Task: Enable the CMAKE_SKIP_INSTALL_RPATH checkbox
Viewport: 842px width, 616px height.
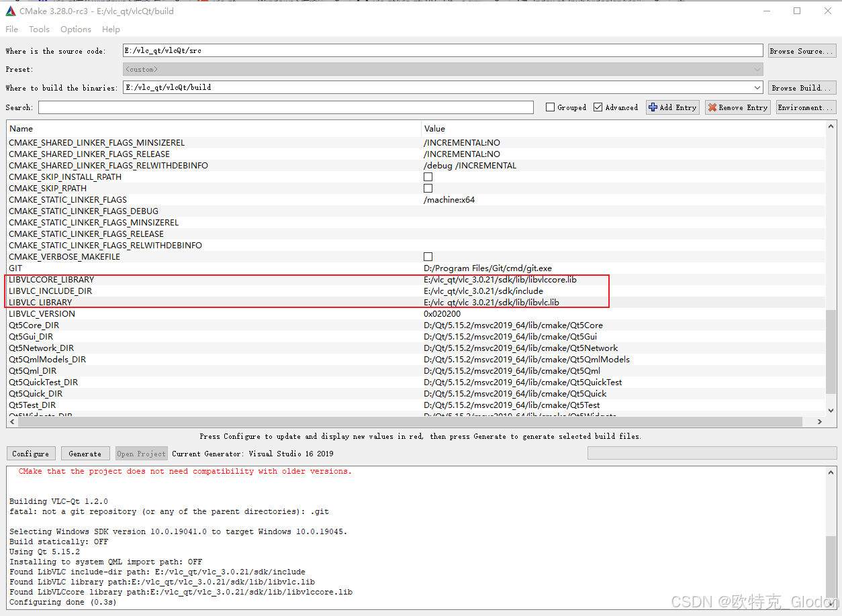Action: (428, 176)
